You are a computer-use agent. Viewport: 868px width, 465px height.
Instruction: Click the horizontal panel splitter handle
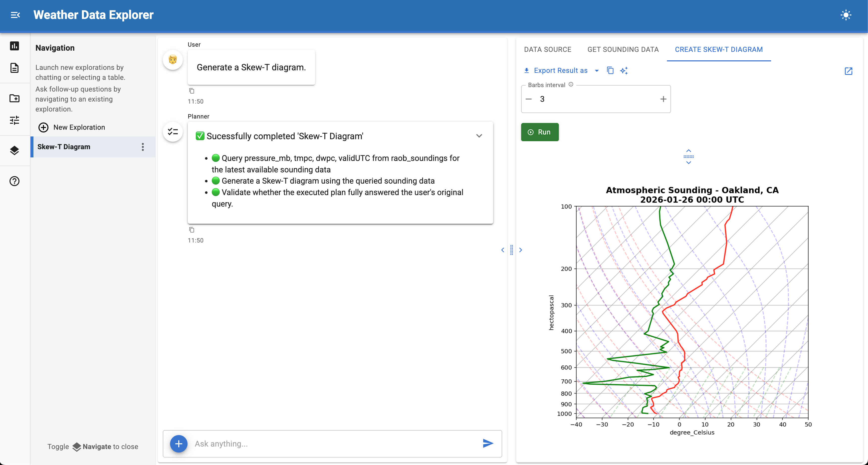coord(689,157)
